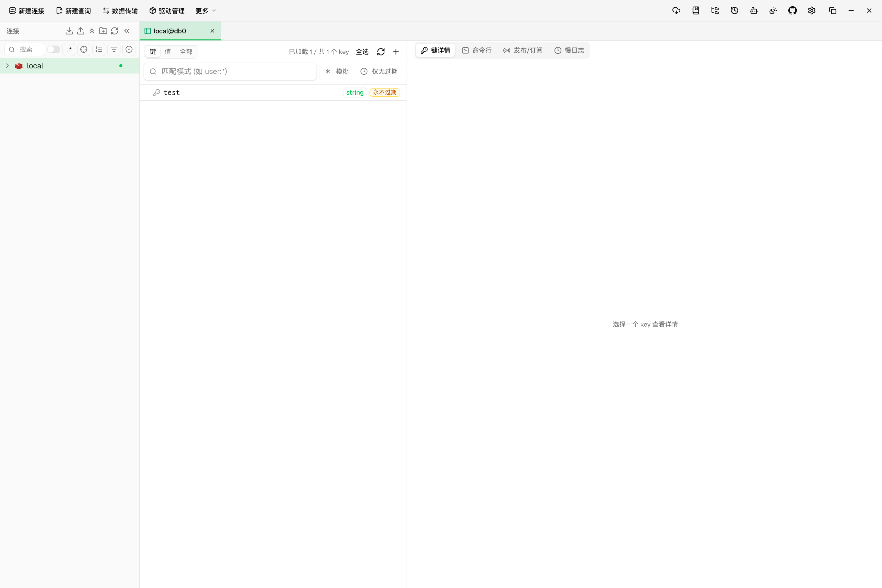Toggle the light/dark theme icon
The width and height of the screenshot is (882, 588).
click(x=773, y=11)
